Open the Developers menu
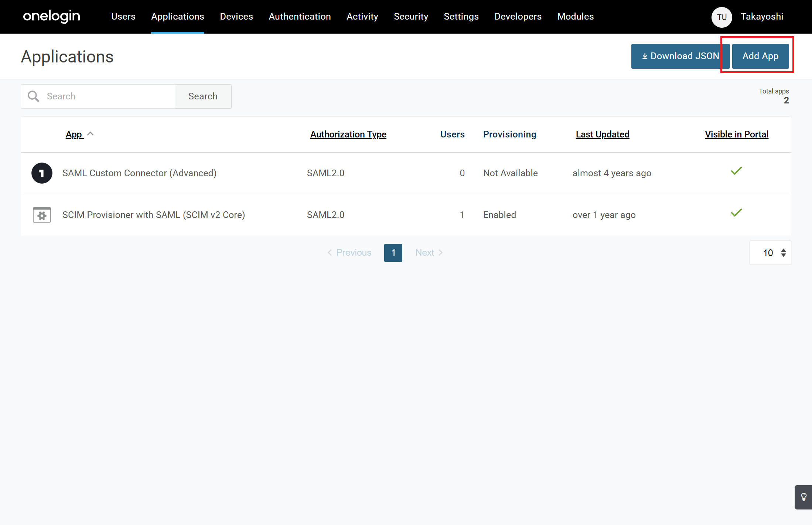This screenshot has height=525, width=812. [518, 17]
